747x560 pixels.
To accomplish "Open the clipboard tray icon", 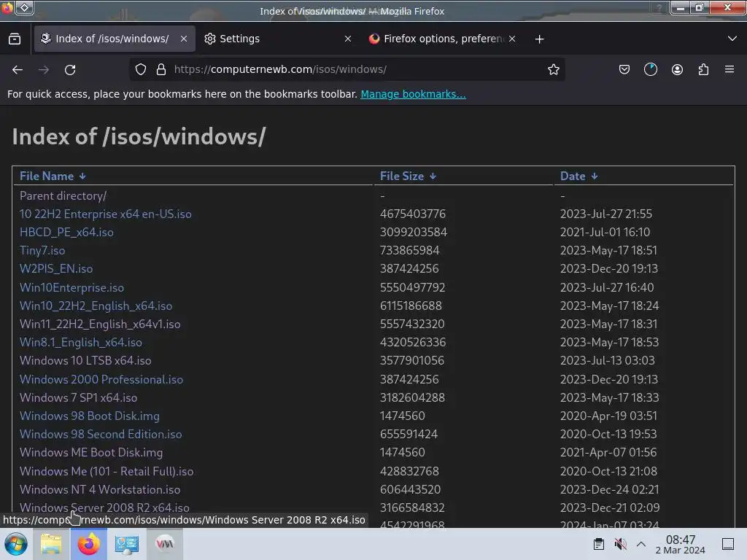I will [x=599, y=544].
